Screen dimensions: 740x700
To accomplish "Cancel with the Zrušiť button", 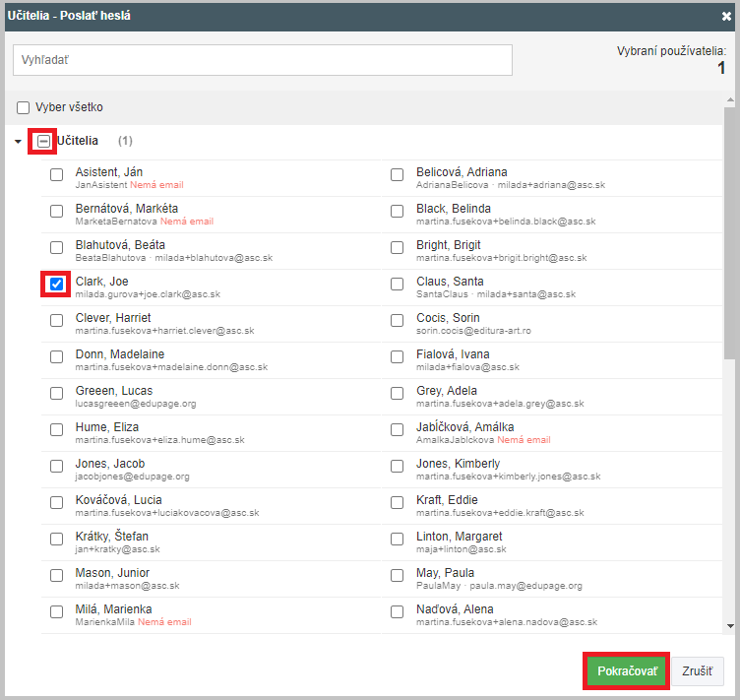I will (698, 671).
